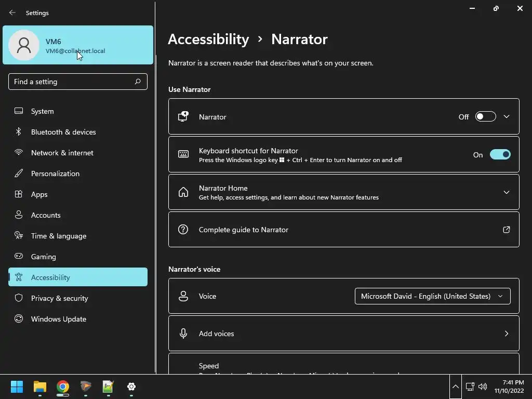Click the Find a setting search box
This screenshot has width=532, height=399.
coord(78,82)
